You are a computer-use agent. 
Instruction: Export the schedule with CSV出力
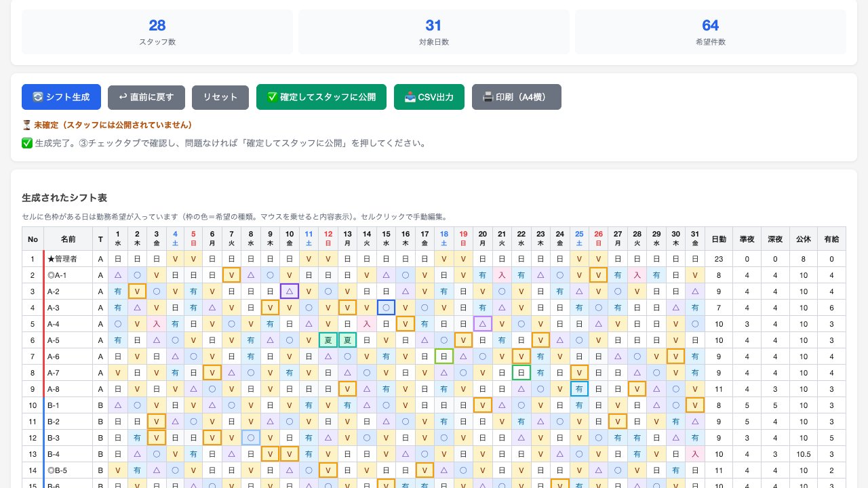[x=429, y=97]
